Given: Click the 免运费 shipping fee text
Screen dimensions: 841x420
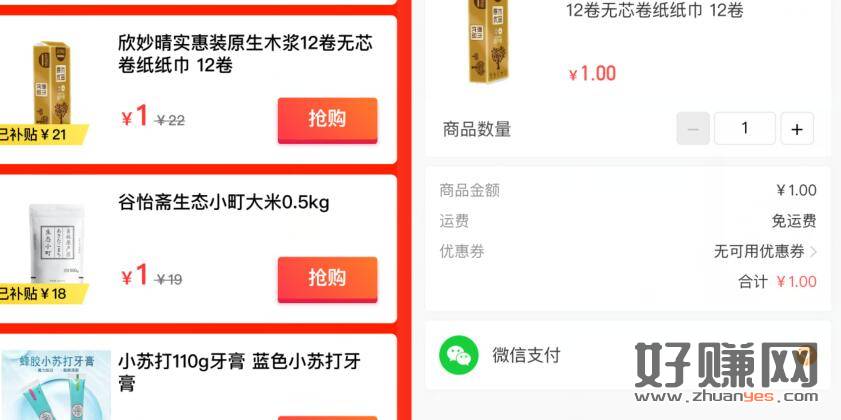Looking at the screenshot, I should (794, 220).
